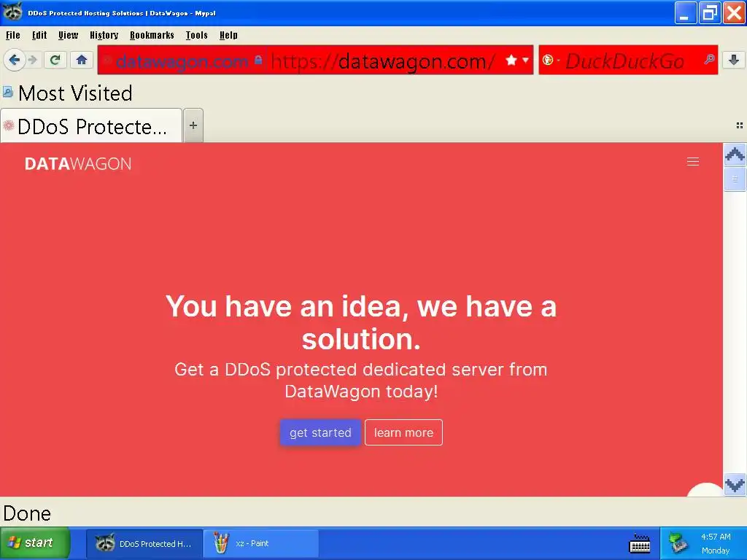Click the network tray icon near clock
747x560 pixels.
click(678, 543)
